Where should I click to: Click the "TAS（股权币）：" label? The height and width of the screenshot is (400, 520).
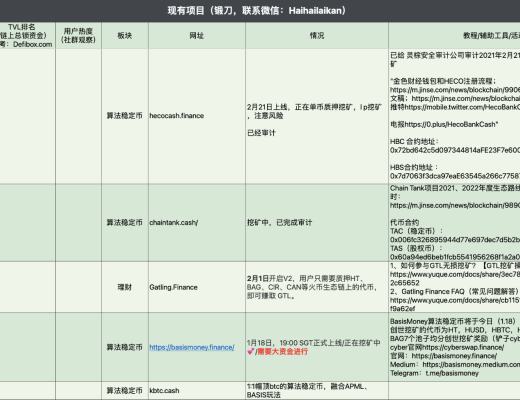pyautogui.click(x=417, y=248)
